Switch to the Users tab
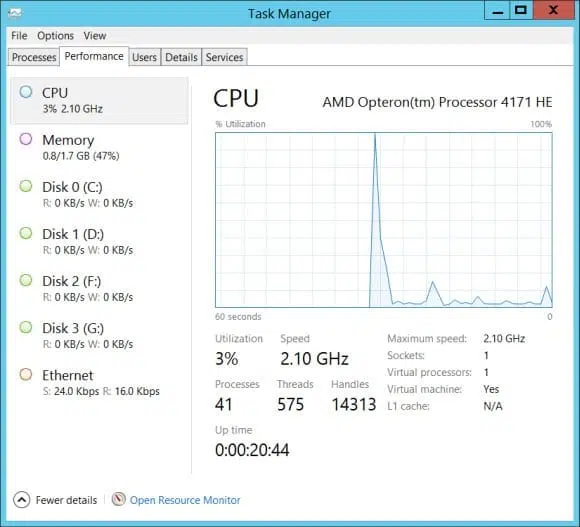 [x=144, y=57]
